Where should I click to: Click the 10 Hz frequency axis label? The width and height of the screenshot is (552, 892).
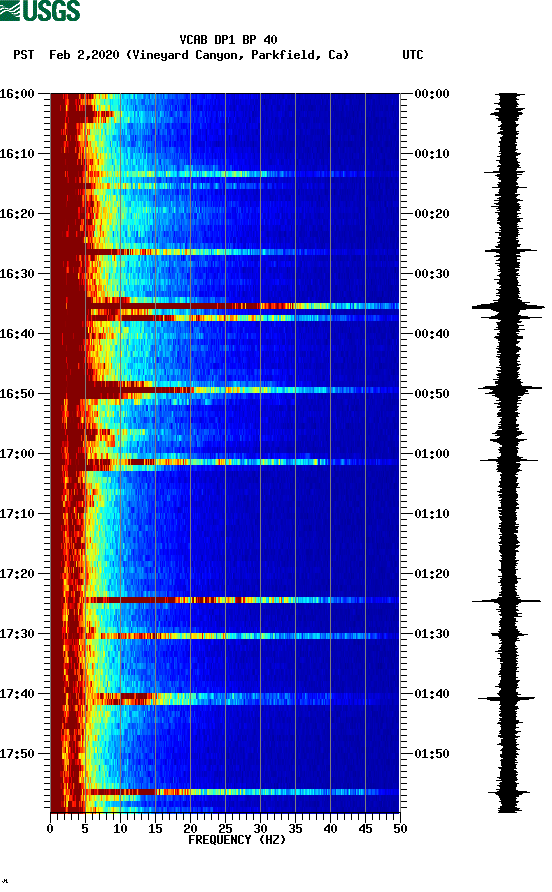coord(120,828)
